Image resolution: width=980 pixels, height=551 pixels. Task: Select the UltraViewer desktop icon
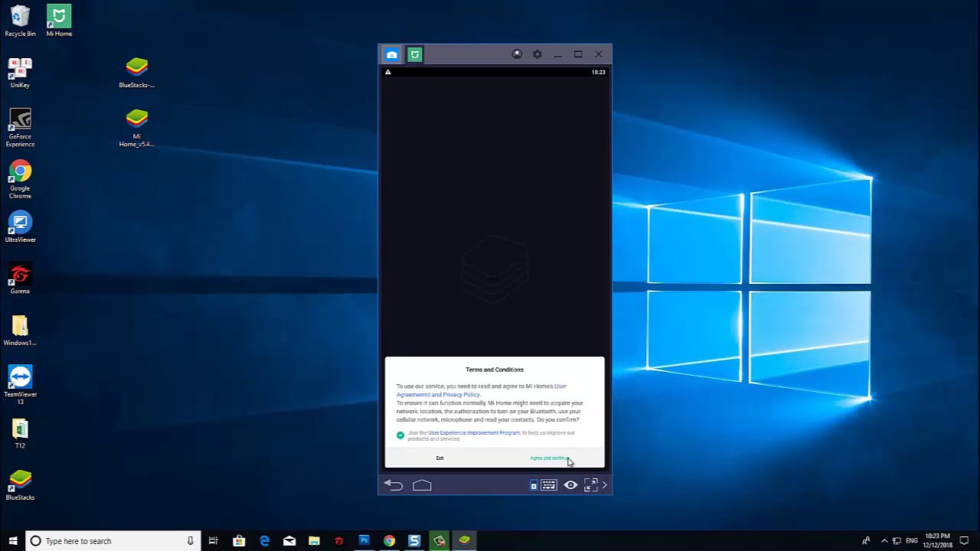pos(20,227)
